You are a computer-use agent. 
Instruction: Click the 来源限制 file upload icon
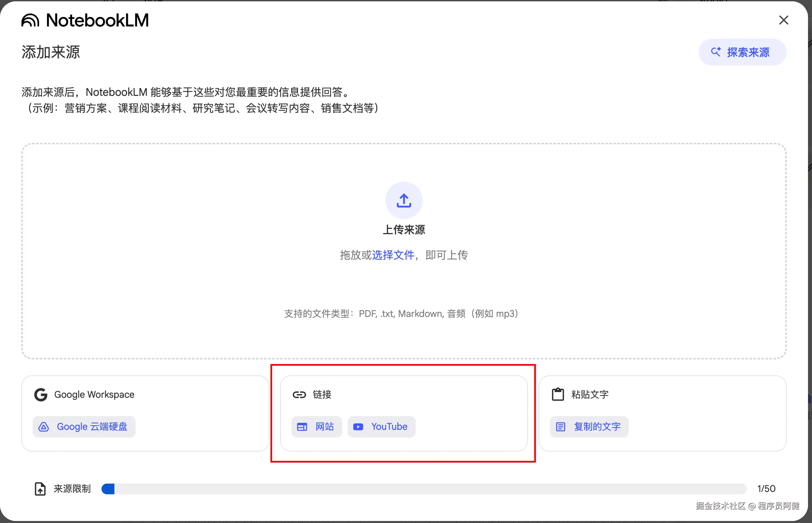click(x=40, y=489)
